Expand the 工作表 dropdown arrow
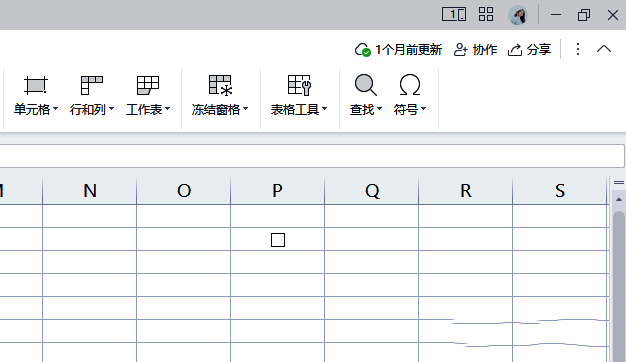This screenshot has height=362, width=626. point(168,109)
